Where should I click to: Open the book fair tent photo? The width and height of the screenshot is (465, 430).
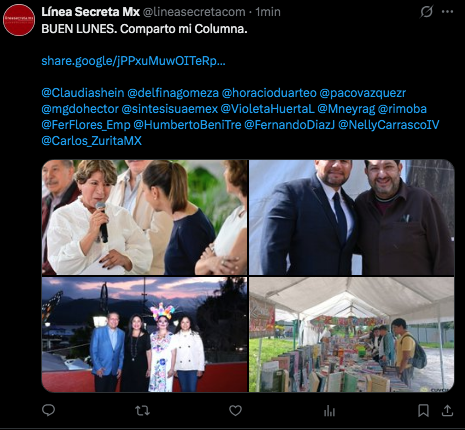352,334
